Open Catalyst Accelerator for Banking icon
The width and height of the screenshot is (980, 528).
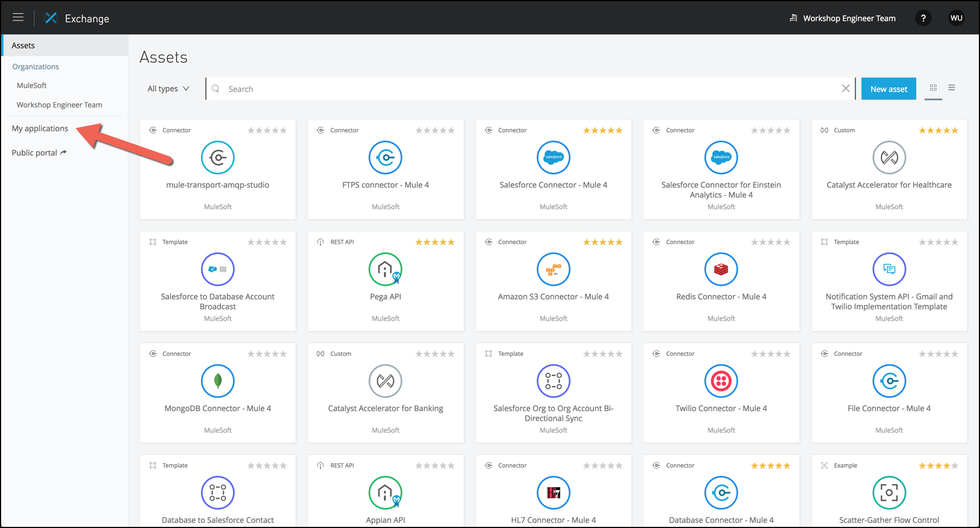pos(386,381)
